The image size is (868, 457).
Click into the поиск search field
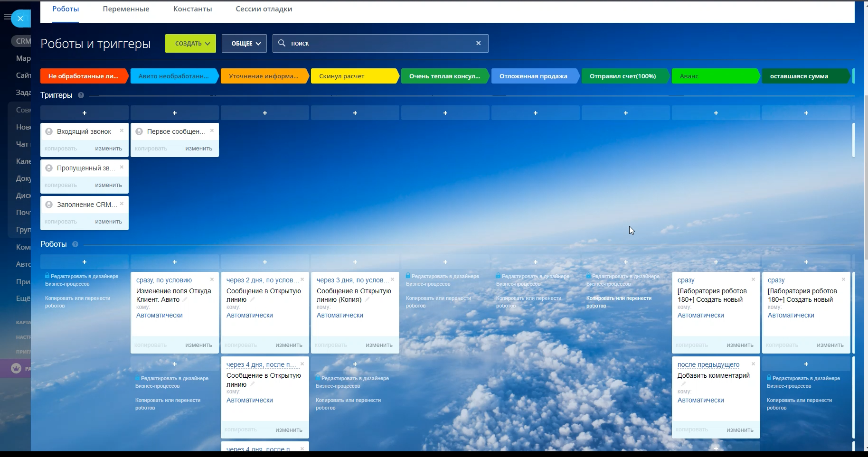(380, 43)
